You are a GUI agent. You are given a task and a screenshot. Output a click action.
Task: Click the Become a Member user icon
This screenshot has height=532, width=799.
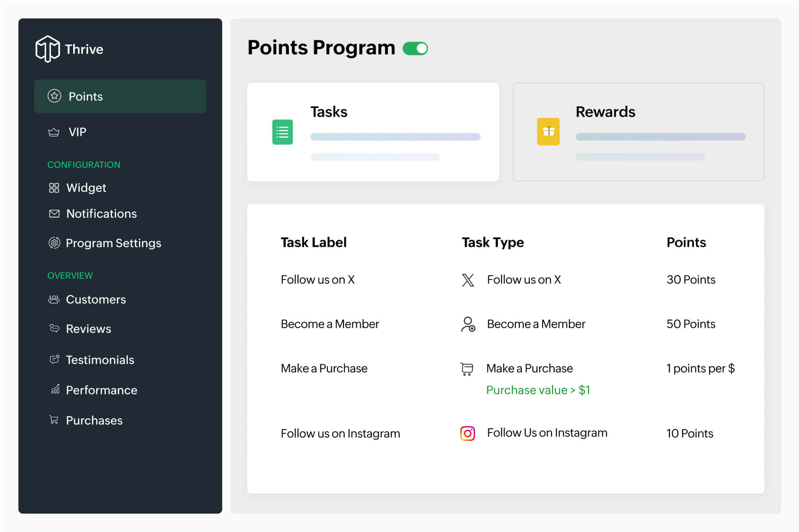point(468,324)
